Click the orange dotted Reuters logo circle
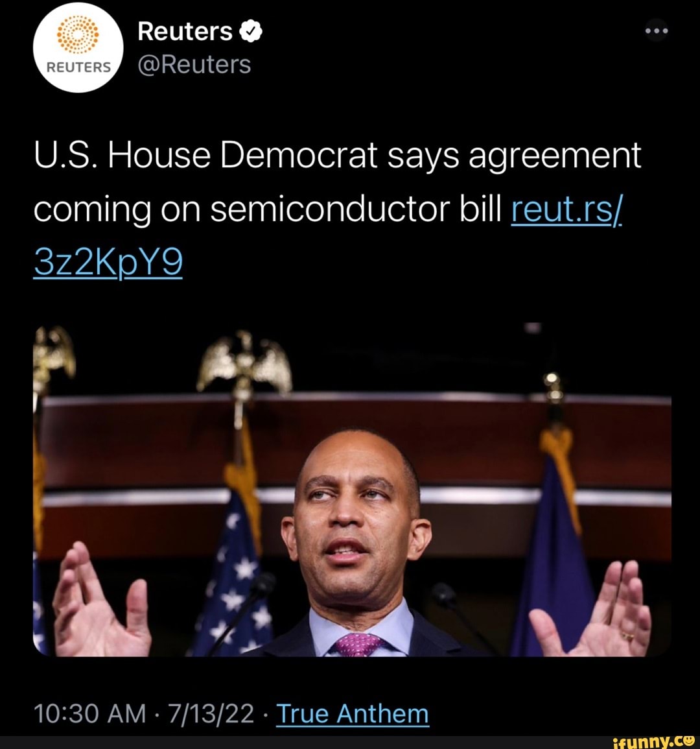The width and height of the screenshot is (700, 749). tap(77, 34)
